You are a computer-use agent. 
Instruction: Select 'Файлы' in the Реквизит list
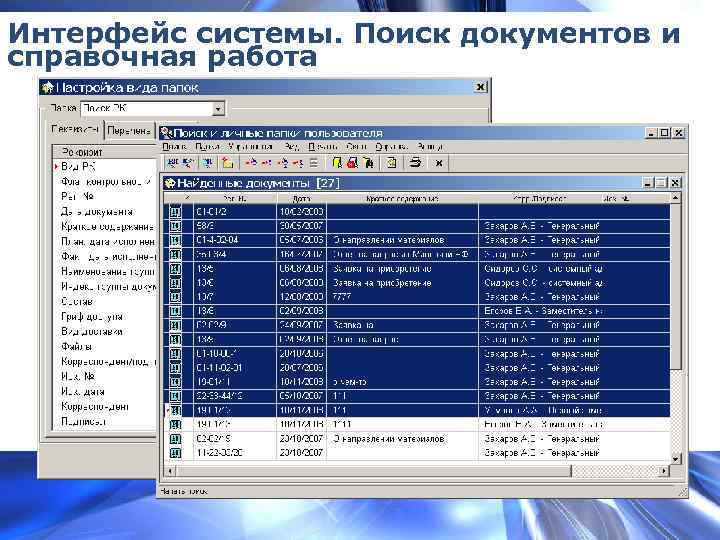click(x=77, y=347)
